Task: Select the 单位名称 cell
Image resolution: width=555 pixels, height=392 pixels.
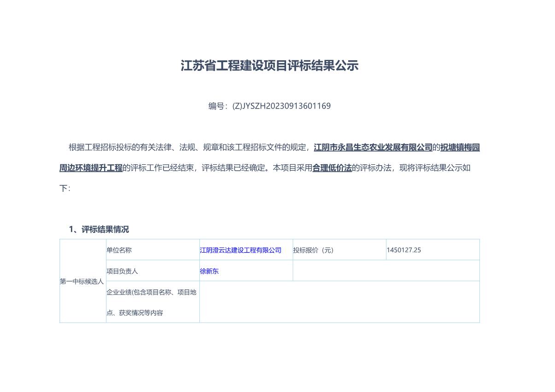Action: (153, 250)
